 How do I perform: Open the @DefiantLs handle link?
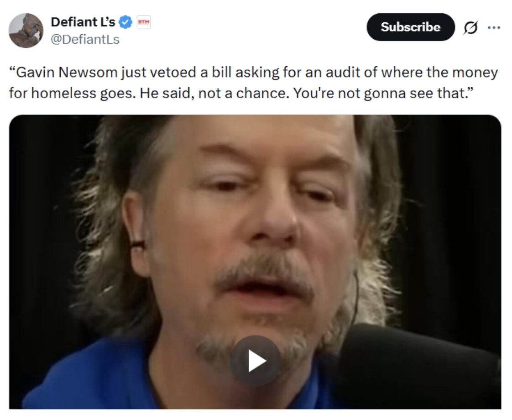pyautogui.click(x=85, y=40)
